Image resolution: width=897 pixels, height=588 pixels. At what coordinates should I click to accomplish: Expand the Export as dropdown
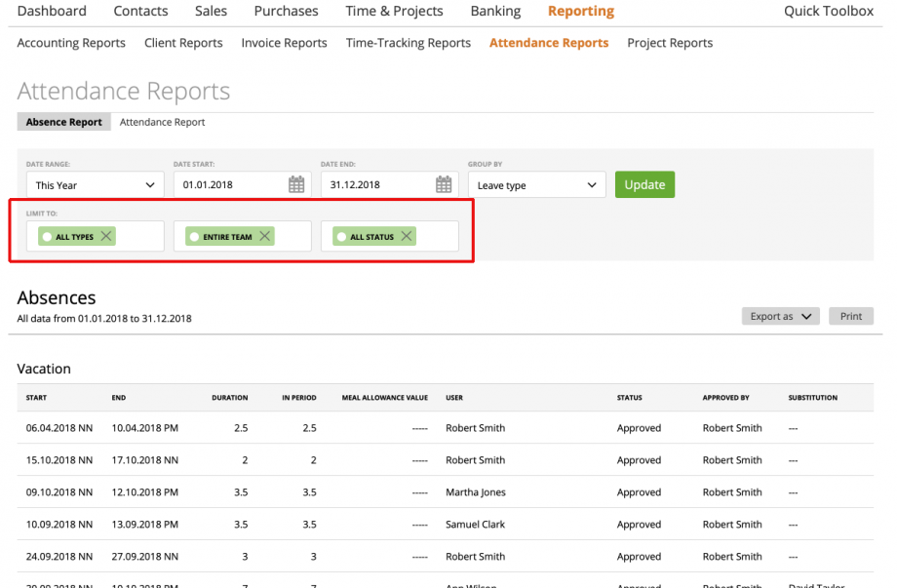pos(780,316)
